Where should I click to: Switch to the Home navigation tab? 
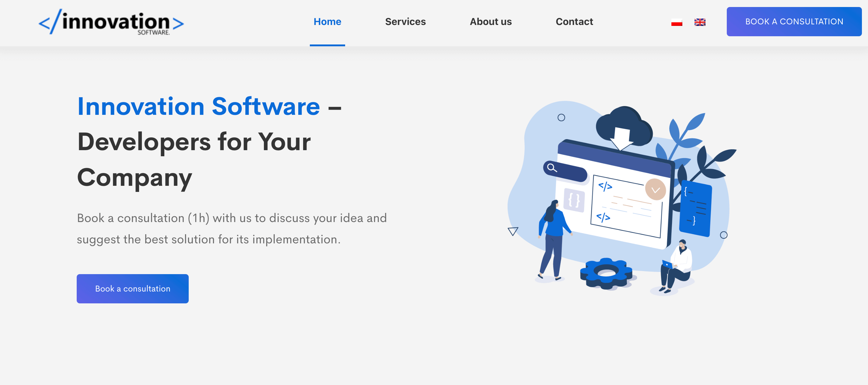click(x=327, y=22)
